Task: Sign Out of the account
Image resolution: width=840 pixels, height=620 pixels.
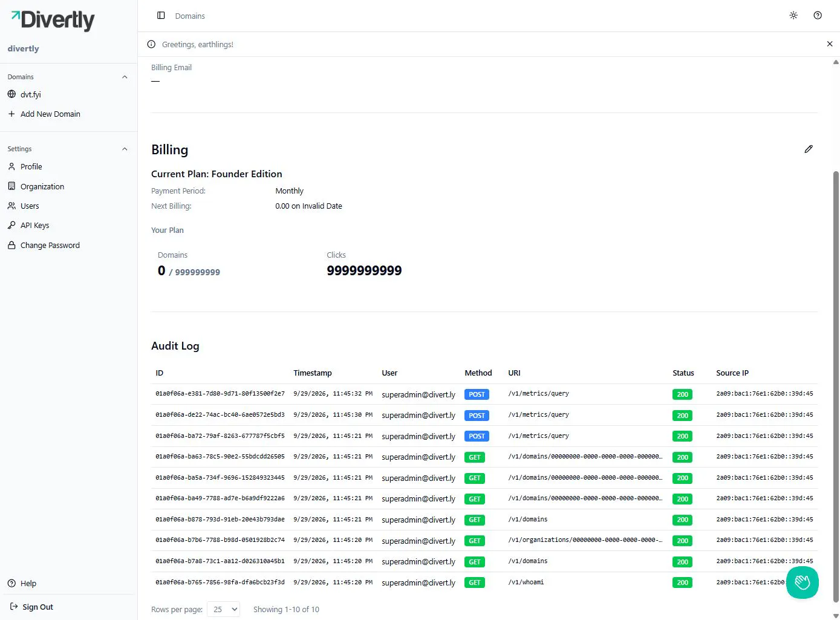Action: point(38,607)
